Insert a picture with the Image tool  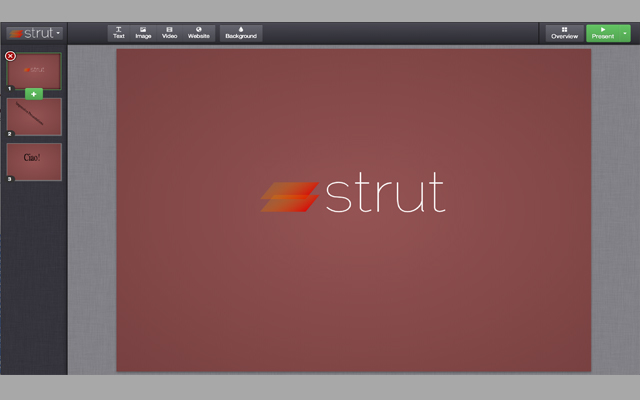click(x=143, y=33)
